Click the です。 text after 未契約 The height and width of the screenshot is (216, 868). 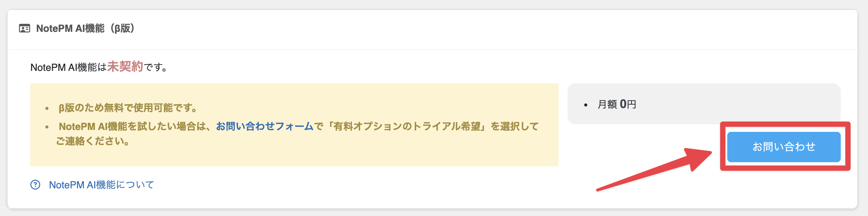pos(156,67)
